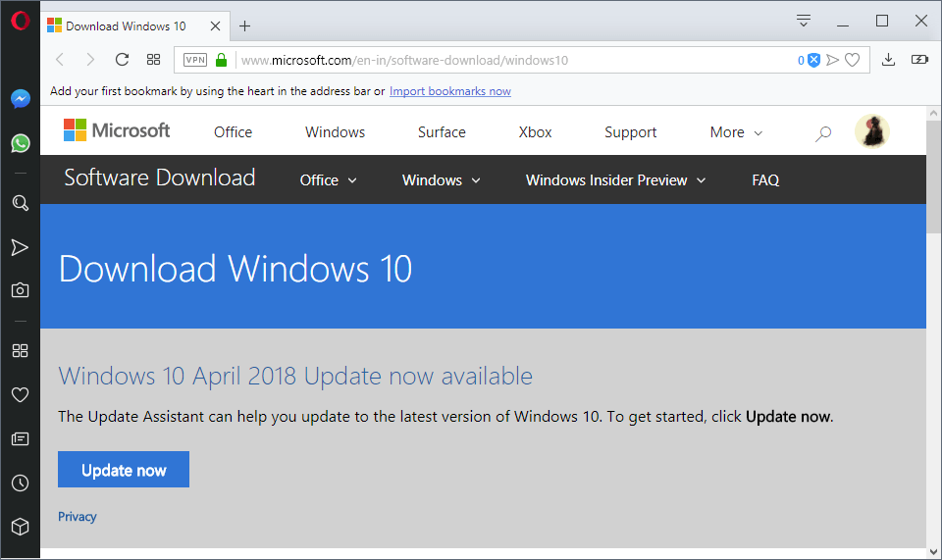This screenshot has width=942, height=560.
Task: Bookmark page with address bar heart
Action: click(852, 60)
